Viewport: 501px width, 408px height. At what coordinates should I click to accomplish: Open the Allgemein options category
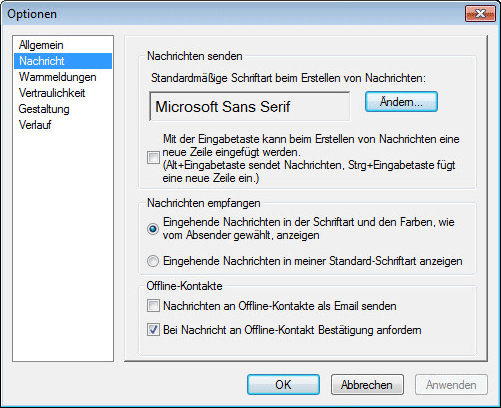[41, 45]
